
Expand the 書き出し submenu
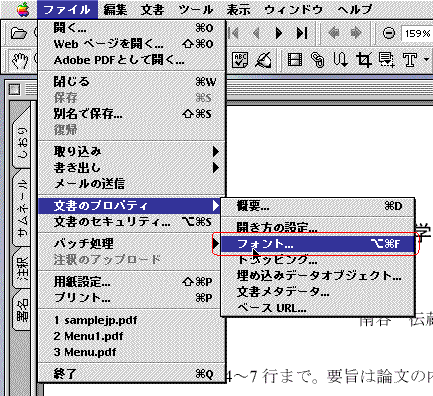132,168
